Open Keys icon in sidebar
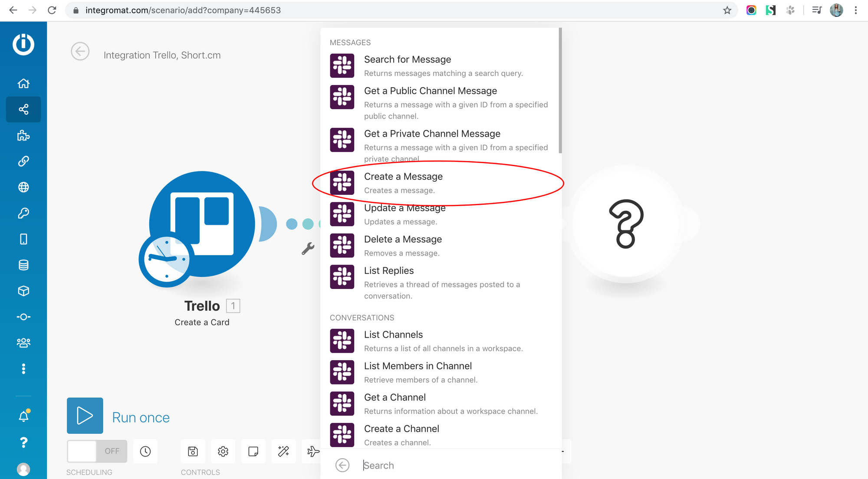The width and height of the screenshot is (868, 479). [23, 213]
